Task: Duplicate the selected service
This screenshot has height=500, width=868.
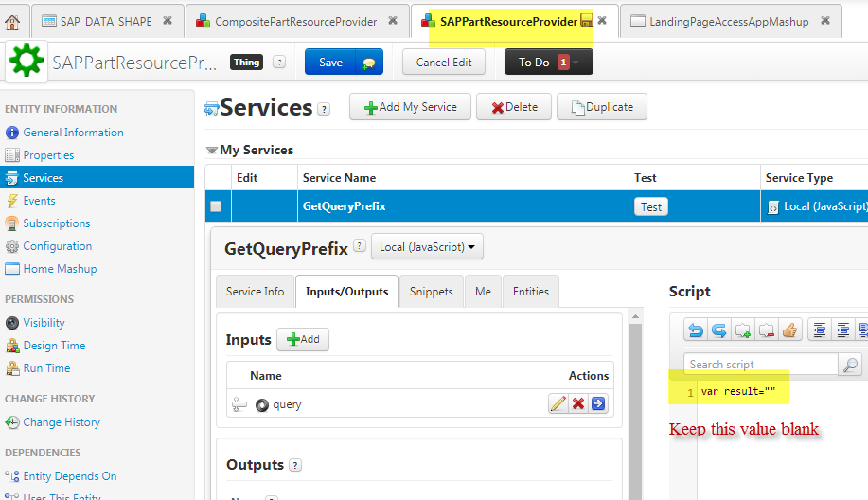Action: click(x=602, y=107)
